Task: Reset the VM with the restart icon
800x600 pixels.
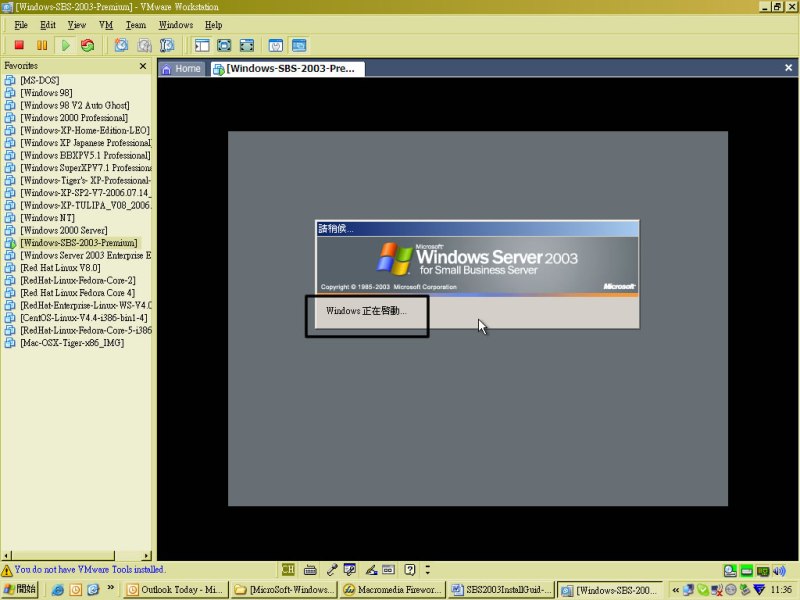Action: coord(88,45)
